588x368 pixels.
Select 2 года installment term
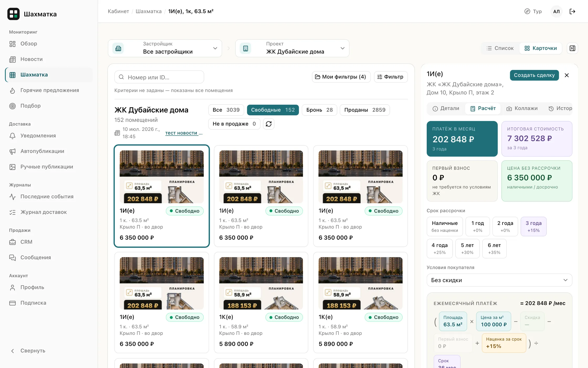505,226
